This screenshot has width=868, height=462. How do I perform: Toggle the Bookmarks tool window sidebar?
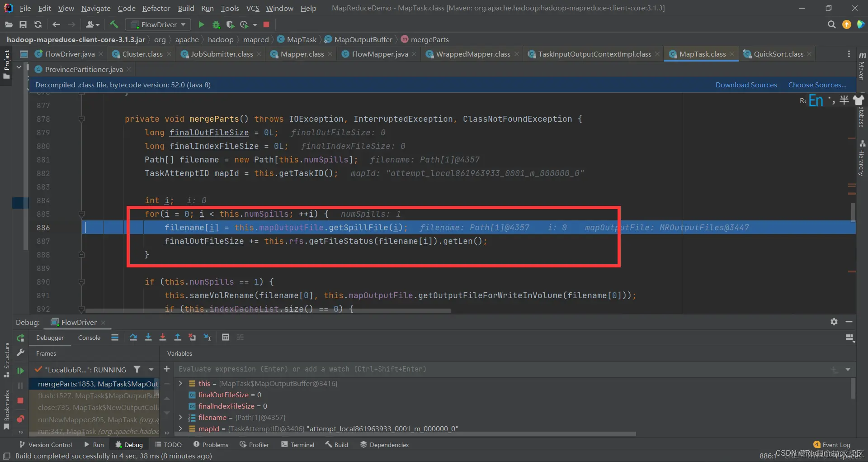tap(6, 410)
